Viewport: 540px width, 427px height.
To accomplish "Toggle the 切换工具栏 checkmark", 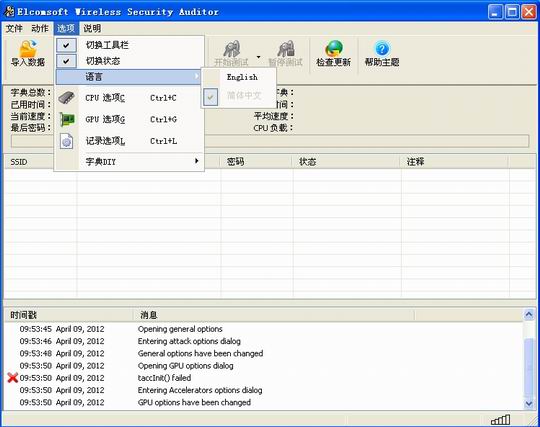I will [x=66, y=45].
